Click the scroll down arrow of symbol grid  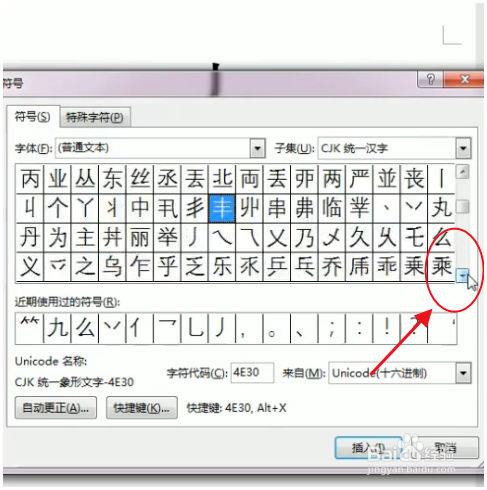(x=462, y=275)
